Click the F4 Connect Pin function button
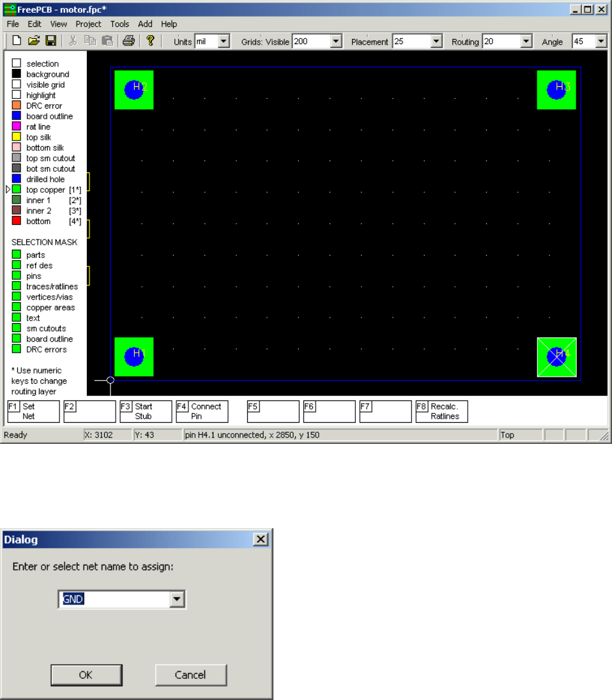The width and height of the screenshot is (612, 700). point(202,411)
